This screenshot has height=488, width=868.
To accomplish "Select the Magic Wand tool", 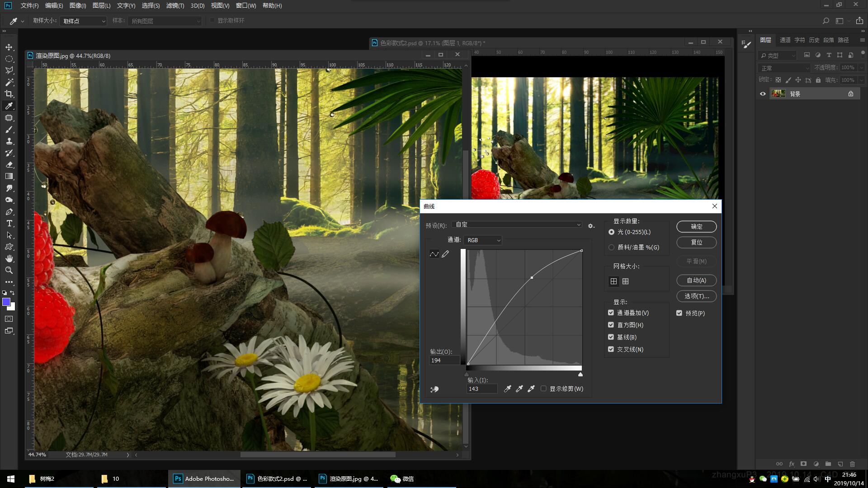I will pyautogui.click(x=9, y=82).
